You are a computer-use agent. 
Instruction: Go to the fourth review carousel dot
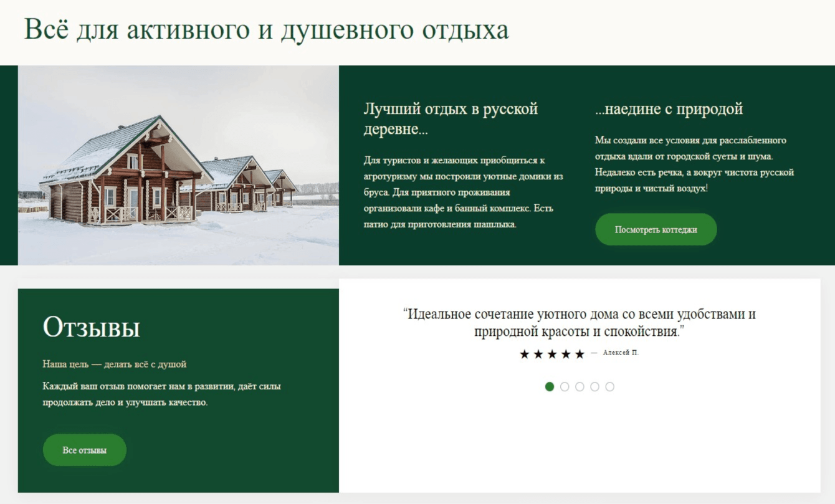[594, 387]
